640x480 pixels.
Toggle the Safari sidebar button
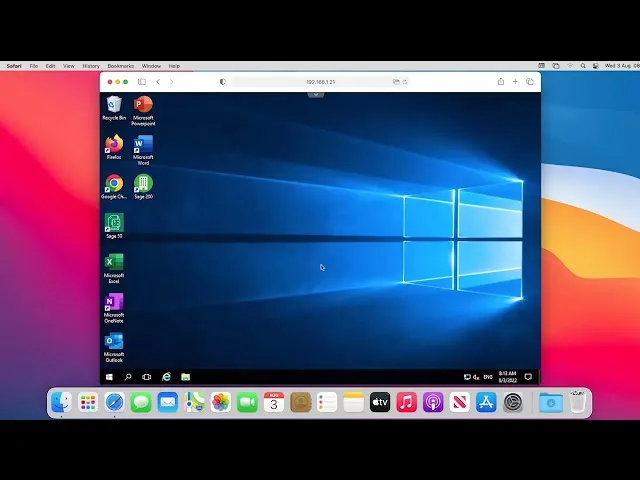coord(142,82)
